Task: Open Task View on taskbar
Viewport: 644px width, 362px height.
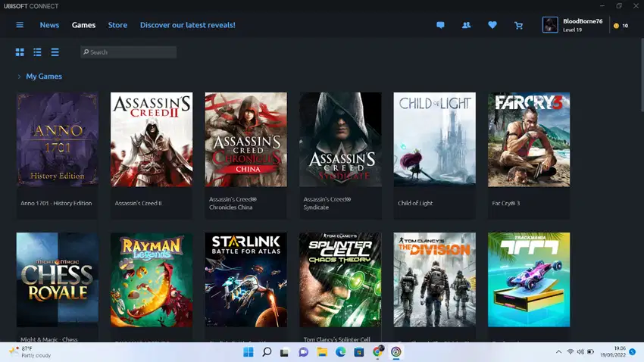Action: 285,352
